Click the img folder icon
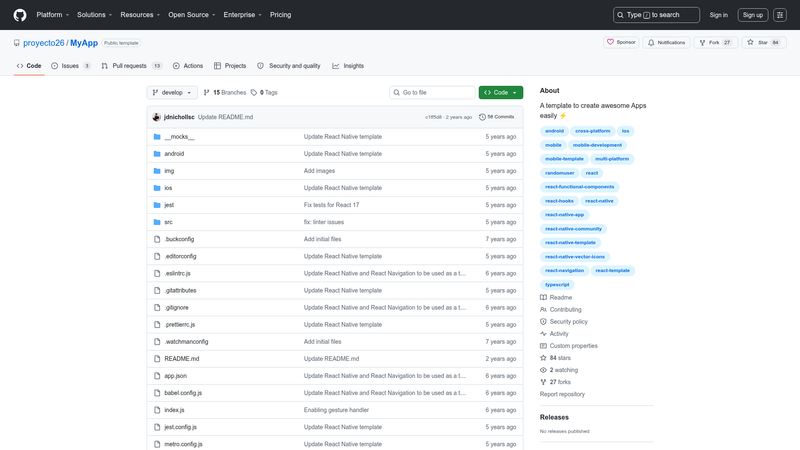Image resolution: width=800 pixels, height=450 pixels. click(x=157, y=171)
